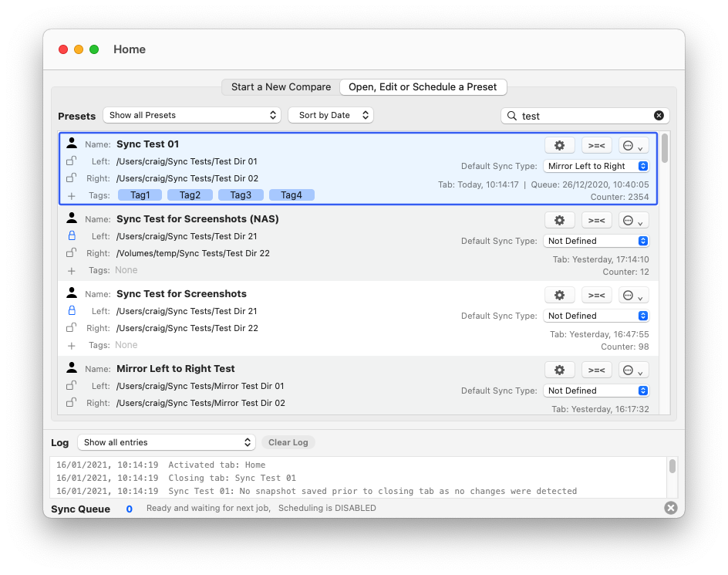Clear the search field text
This screenshot has height=575, width=728.
(x=659, y=116)
